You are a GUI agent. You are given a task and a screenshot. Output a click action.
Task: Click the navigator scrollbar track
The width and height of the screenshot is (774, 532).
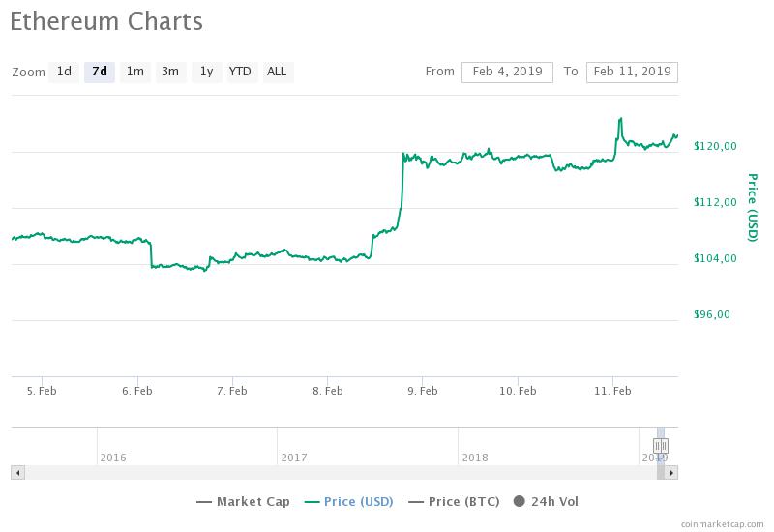pyautogui.click(x=339, y=472)
